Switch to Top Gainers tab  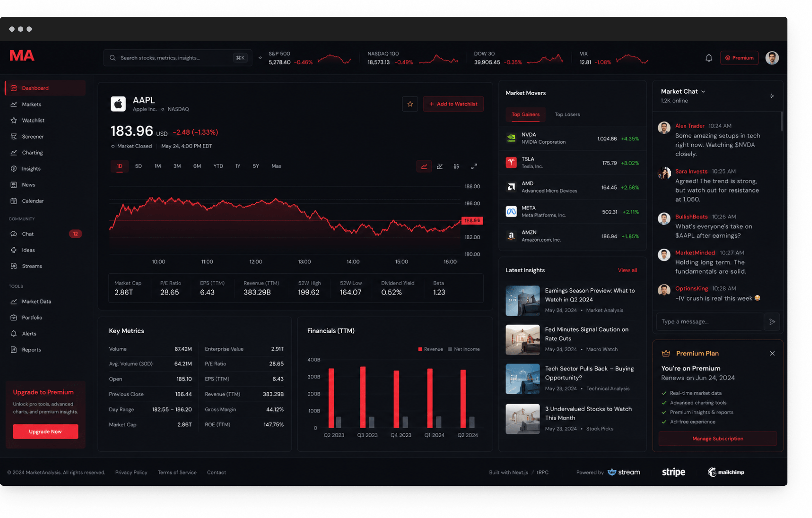(525, 115)
